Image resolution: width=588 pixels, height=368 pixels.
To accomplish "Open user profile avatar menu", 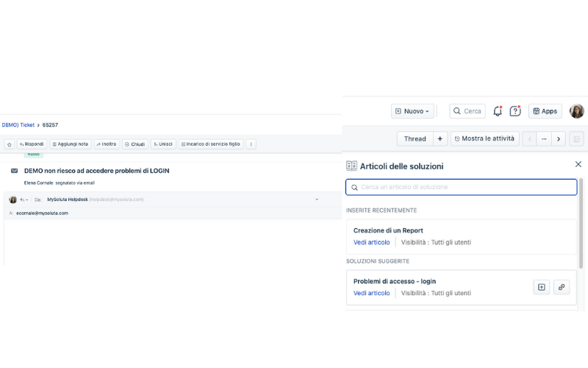I will [x=577, y=111].
